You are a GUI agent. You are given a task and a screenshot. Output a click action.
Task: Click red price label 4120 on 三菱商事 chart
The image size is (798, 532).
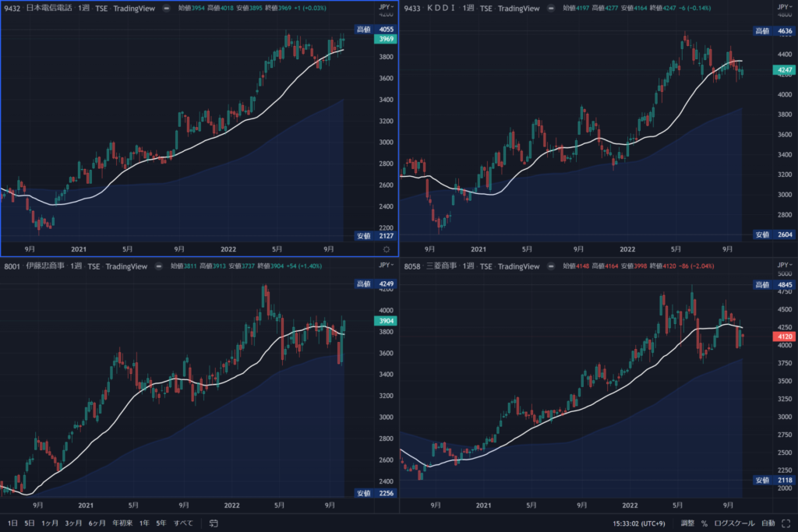pyautogui.click(x=785, y=336)
